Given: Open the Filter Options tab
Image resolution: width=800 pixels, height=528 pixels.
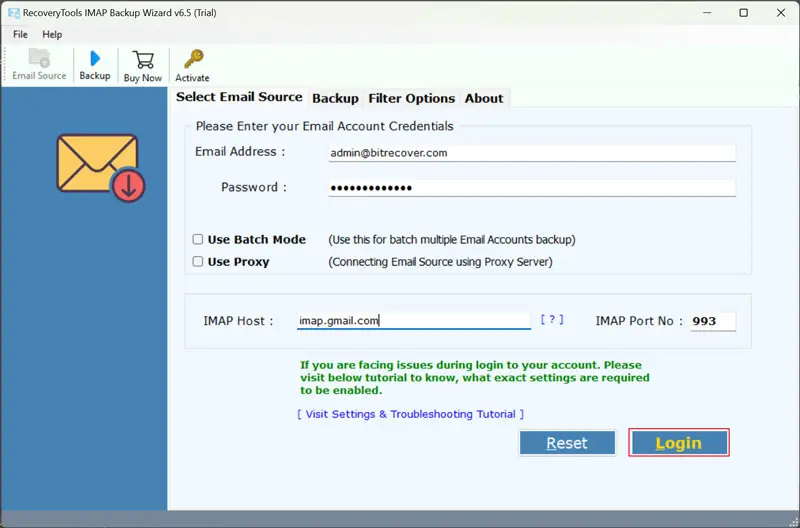Looking at the screenshot, I should [411, 98].
